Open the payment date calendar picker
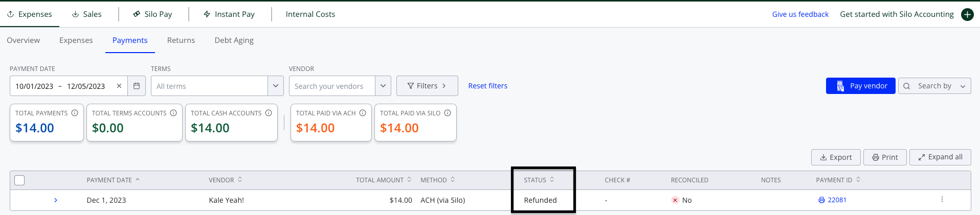 coord(137,86)
